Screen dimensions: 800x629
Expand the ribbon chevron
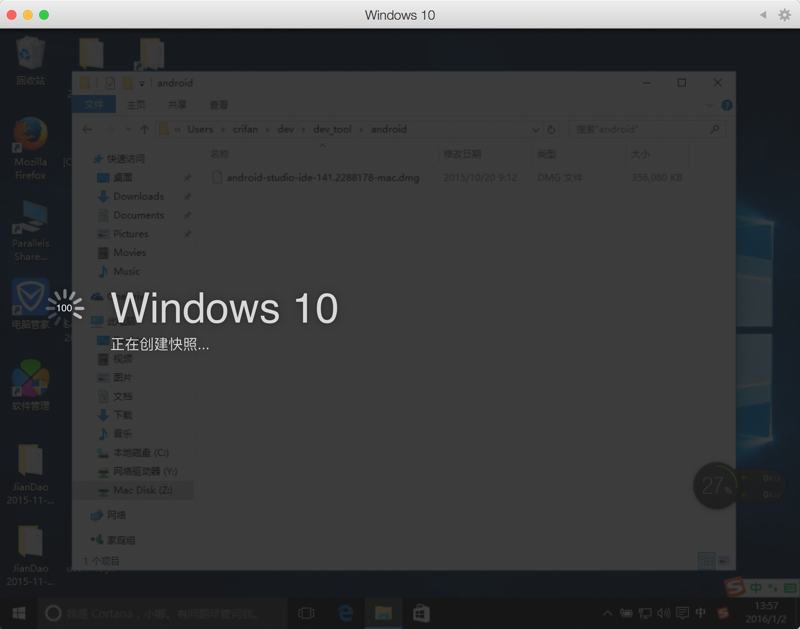tap(710, 105)
